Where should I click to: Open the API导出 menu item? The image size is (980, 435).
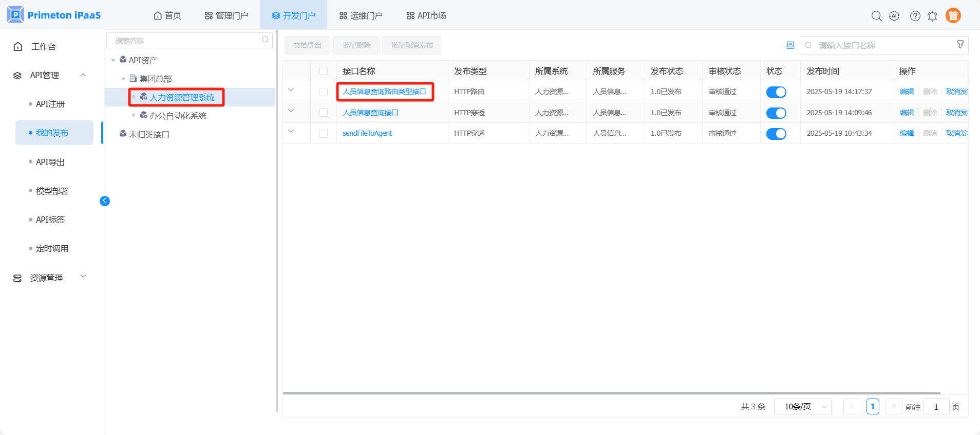50,162
